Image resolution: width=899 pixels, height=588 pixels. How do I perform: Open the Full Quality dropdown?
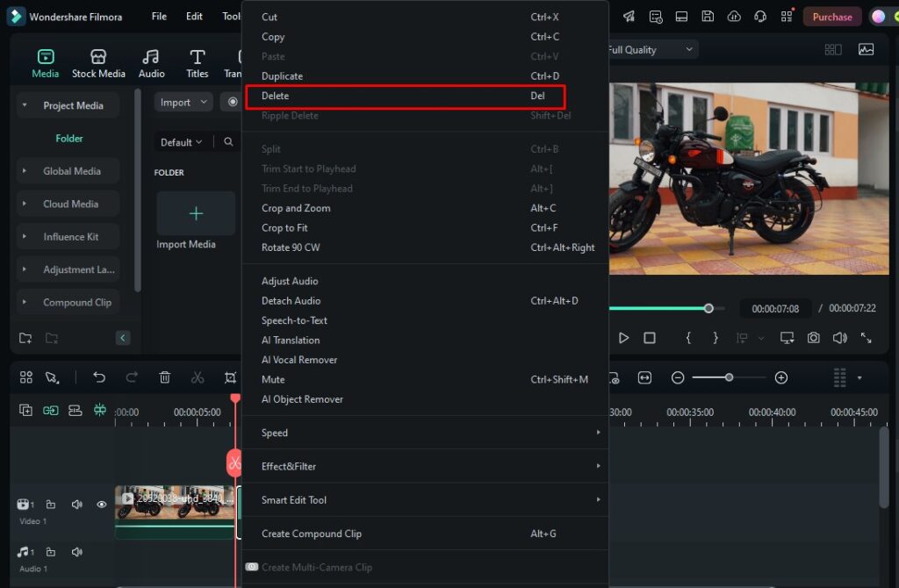click(650, 50)
